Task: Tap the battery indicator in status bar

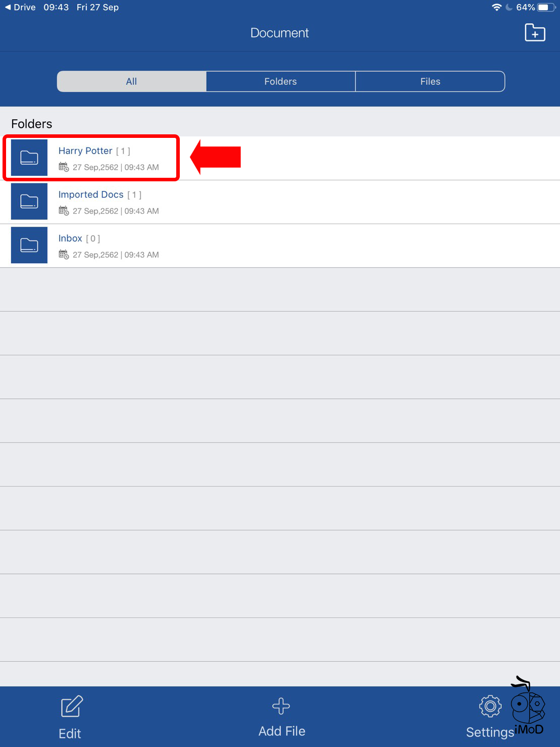Action: [x=546, y=7]
